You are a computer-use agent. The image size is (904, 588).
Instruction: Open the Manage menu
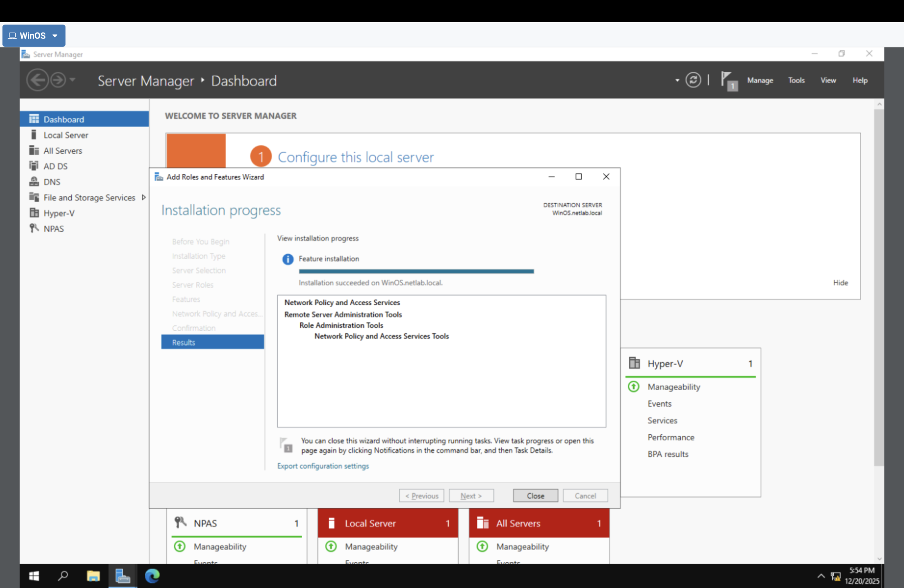(x=760, y=81)
